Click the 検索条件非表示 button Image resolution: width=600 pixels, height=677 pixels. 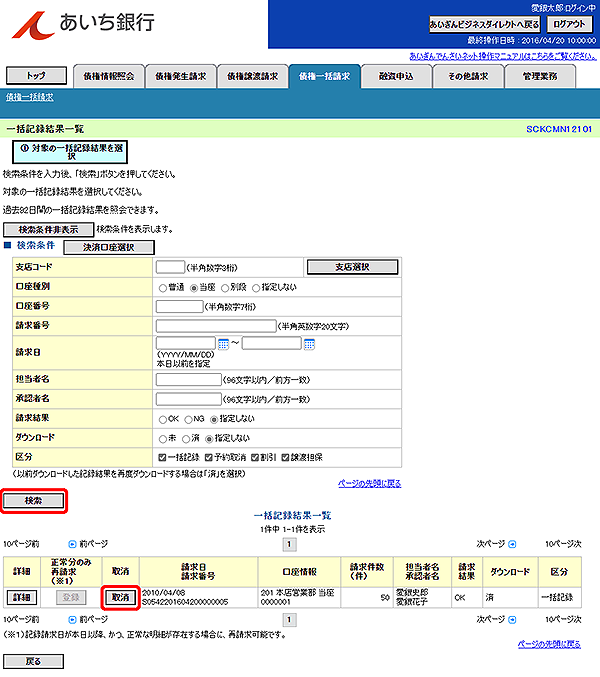[48, 230]
